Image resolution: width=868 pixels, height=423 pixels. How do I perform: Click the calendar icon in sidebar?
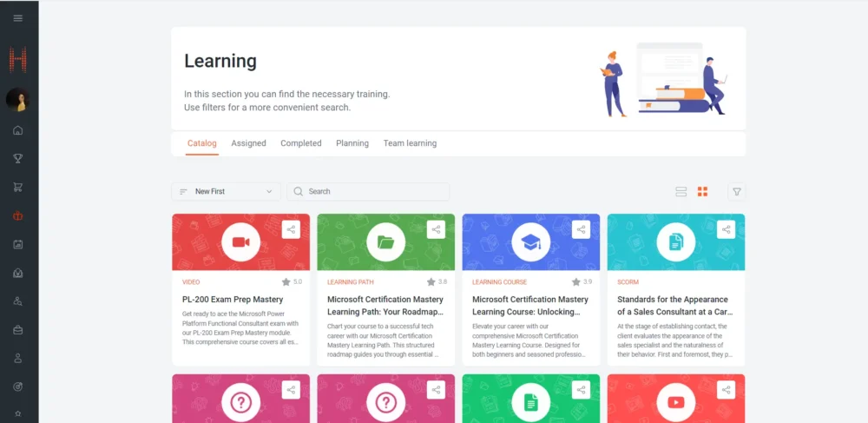pos(18,245)
